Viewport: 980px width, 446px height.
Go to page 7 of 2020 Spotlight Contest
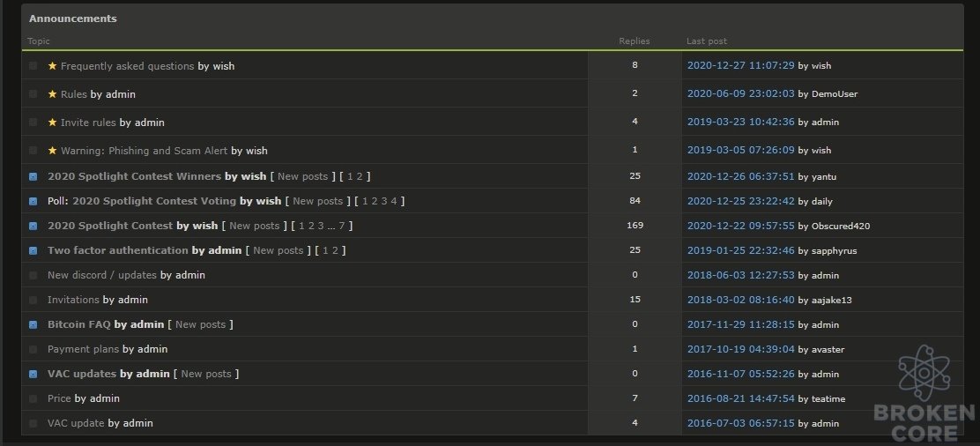click(342, 226)
